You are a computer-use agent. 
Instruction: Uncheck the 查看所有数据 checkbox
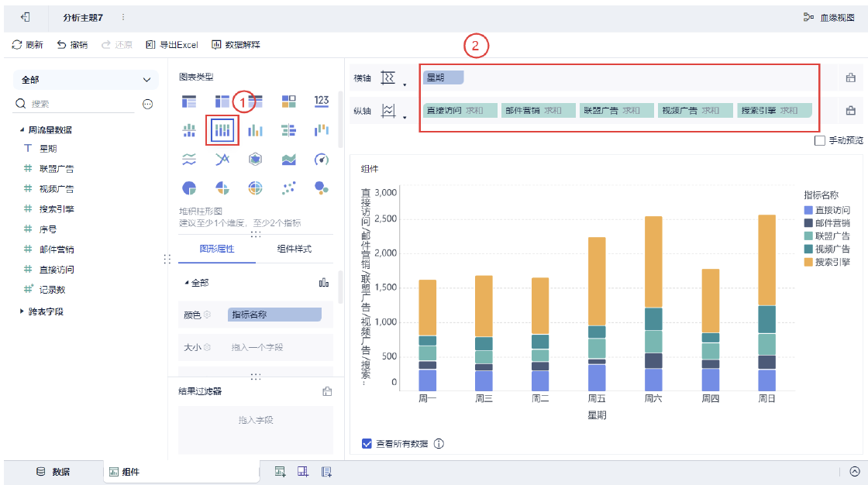click(367, 443)
